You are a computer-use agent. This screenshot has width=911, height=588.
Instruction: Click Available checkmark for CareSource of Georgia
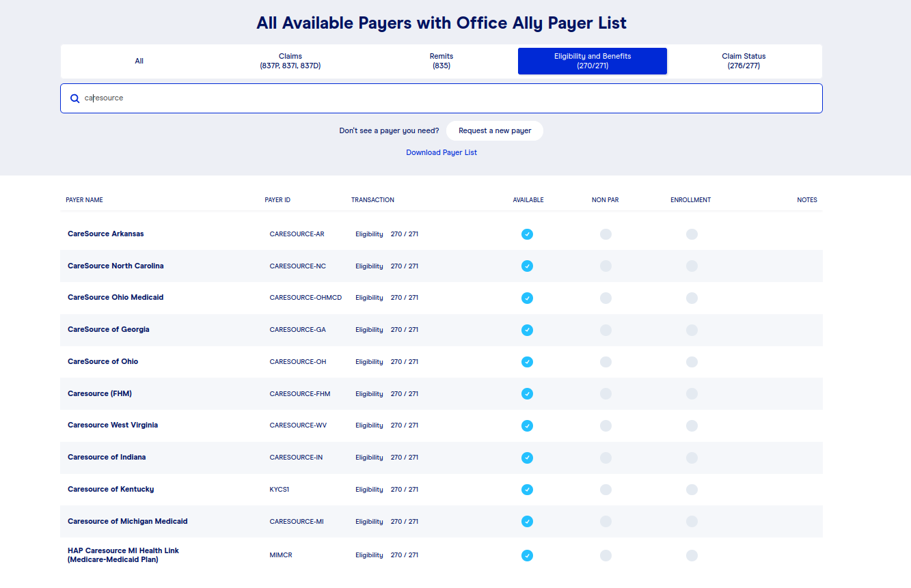(527, 330)
